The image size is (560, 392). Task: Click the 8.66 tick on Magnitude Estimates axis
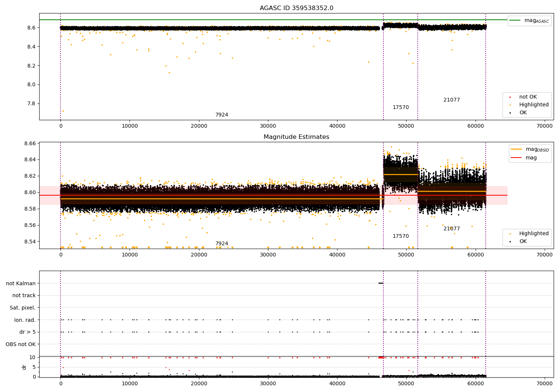[x=30, y=143]
